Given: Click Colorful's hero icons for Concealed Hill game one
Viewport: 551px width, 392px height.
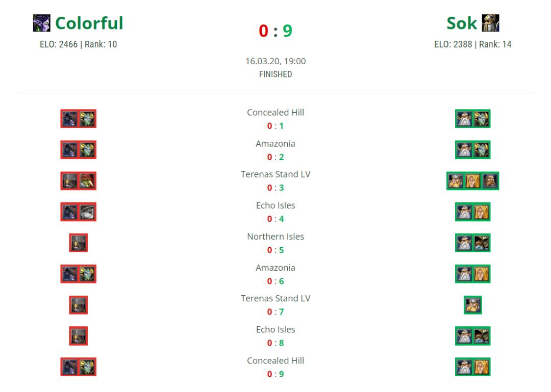Looking at the screenshot, I should (x=79, y=119).
